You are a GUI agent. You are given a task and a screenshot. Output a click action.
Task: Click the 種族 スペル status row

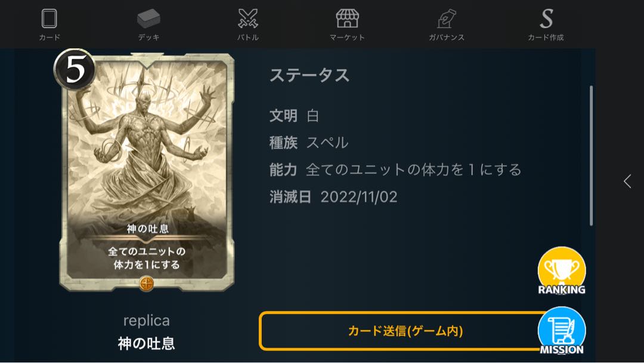tap(309, 143)
